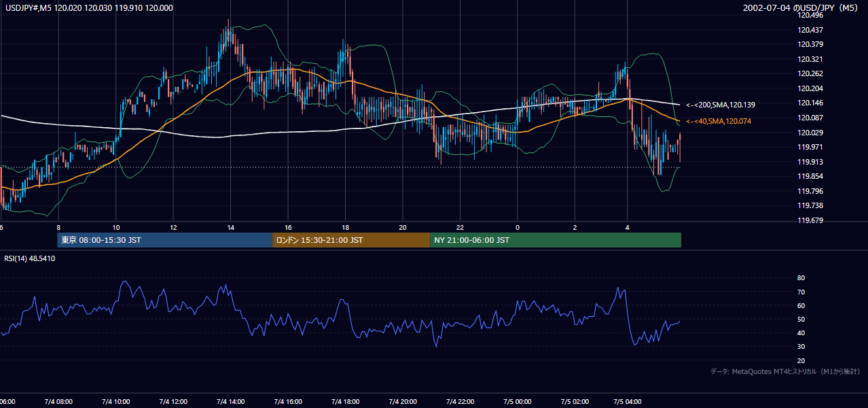Click hour tick 16 under price chart

click(x=288, y=228)
